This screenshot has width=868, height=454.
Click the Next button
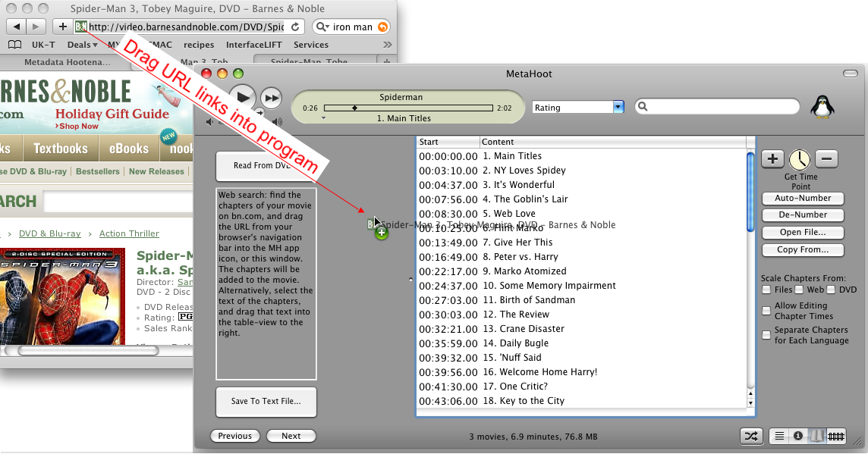point(291,436)
